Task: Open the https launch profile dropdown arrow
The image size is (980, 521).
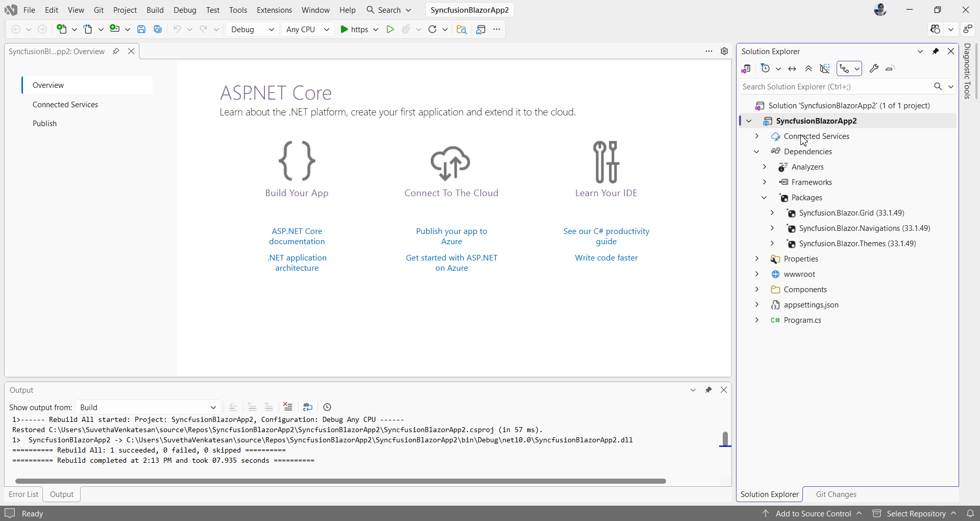Action: 376,29
